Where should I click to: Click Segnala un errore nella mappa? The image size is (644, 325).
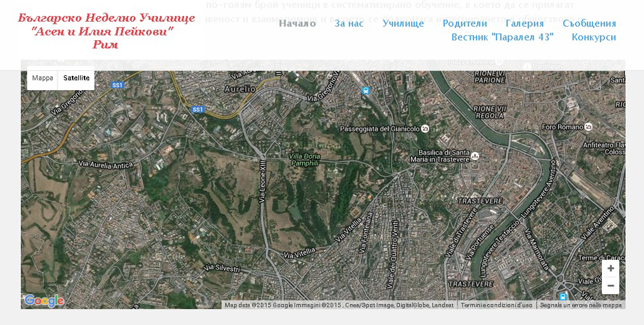coord(581,305)
